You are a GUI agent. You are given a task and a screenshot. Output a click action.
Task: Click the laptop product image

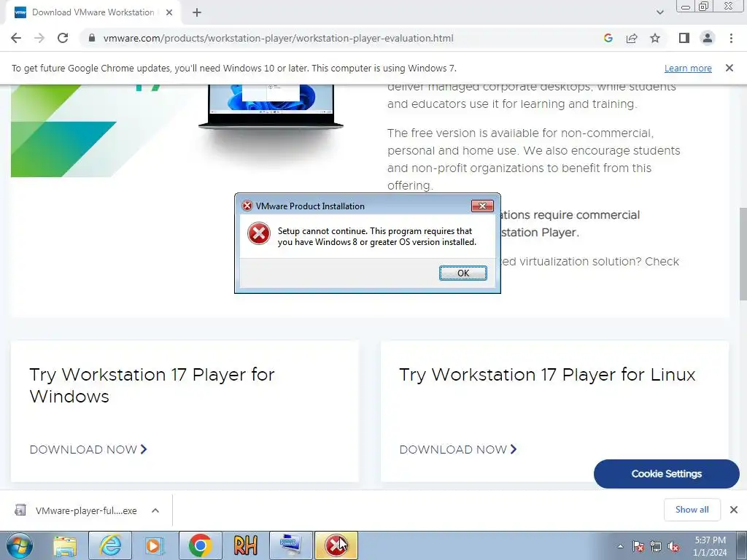pyautogui.click(x=271, y=106)
